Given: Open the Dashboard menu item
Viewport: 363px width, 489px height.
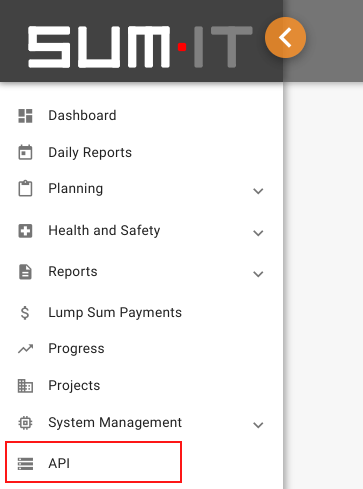Looking at the screenshot, I should (x=141, y=116).
